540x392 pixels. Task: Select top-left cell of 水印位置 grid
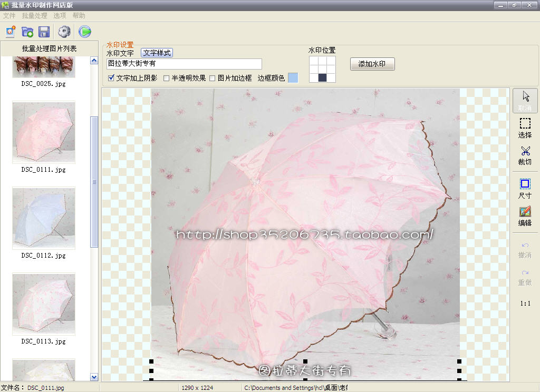point(314,61)
